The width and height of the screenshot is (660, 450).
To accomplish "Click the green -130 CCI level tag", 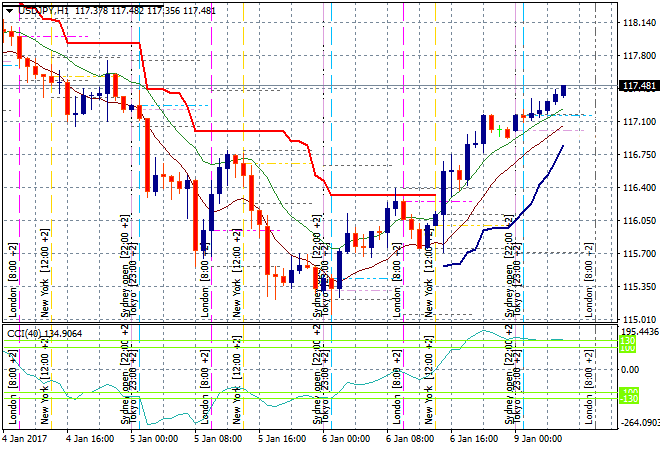I will click(629, 399).
